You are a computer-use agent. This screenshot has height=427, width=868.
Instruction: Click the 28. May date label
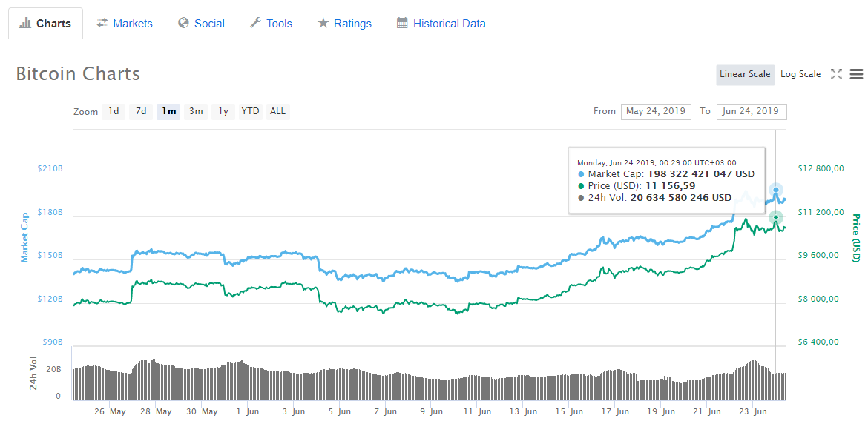pyautogui.click(x=156, y=412)
